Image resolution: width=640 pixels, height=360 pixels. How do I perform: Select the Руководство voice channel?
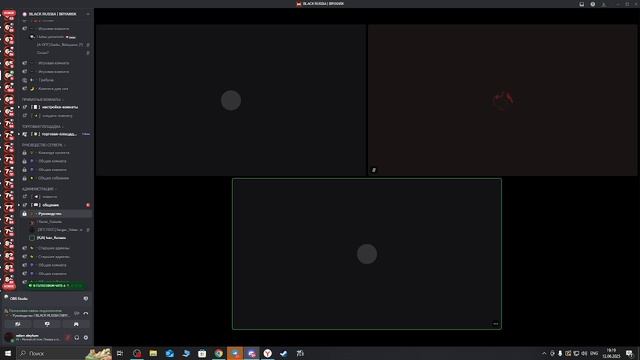coord(56,213)
